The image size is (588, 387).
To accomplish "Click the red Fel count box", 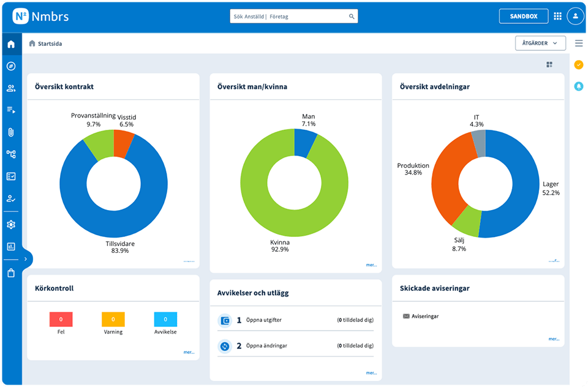I will coord(61,319).
